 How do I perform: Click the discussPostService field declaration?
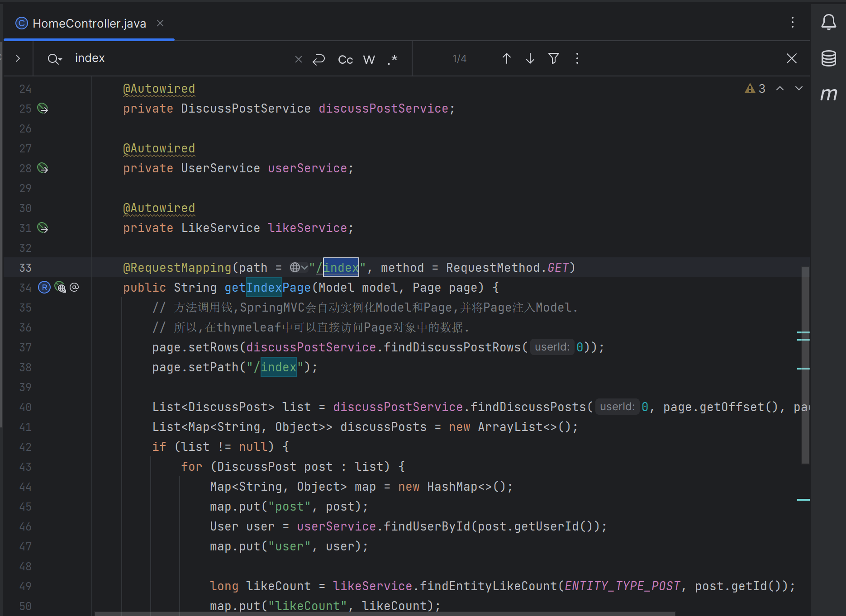[x=384, y=109]
